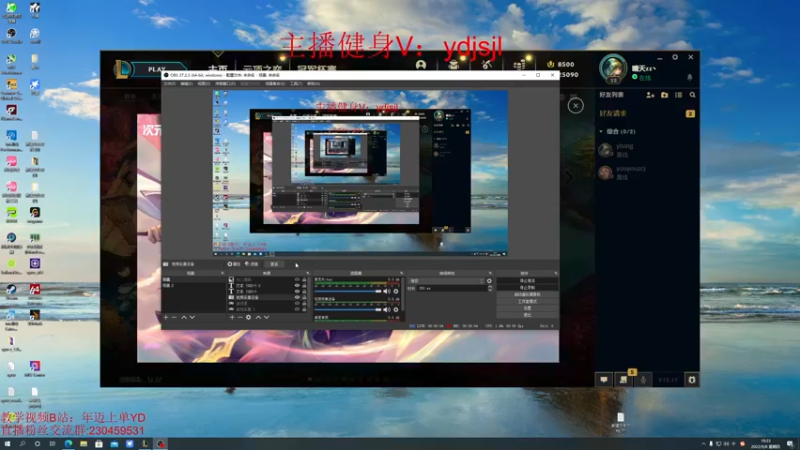Move selected OBS scene up
Screen dimensions: 800x450
[x=184, y=317]
